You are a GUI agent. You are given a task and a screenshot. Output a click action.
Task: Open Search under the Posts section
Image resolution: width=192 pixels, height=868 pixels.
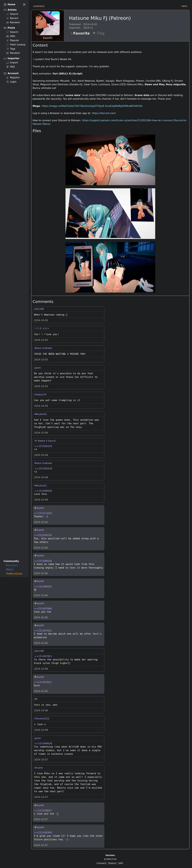tap(14, 32)
